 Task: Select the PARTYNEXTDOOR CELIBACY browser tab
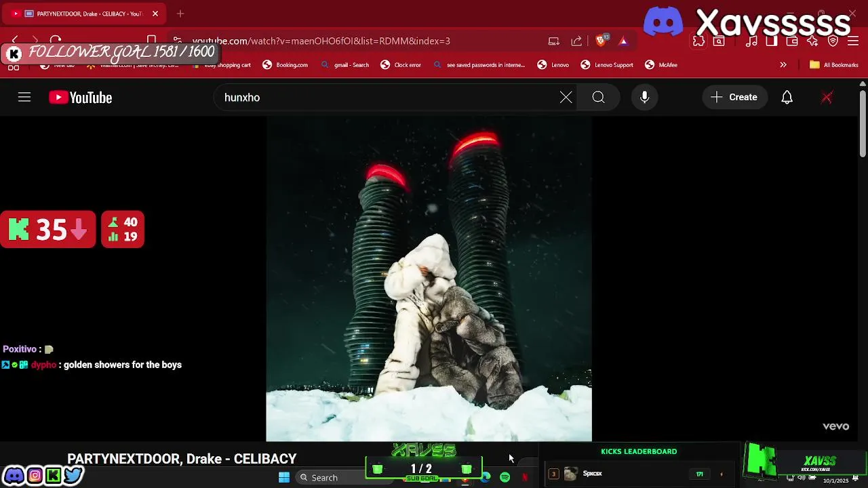click(84, 14)
